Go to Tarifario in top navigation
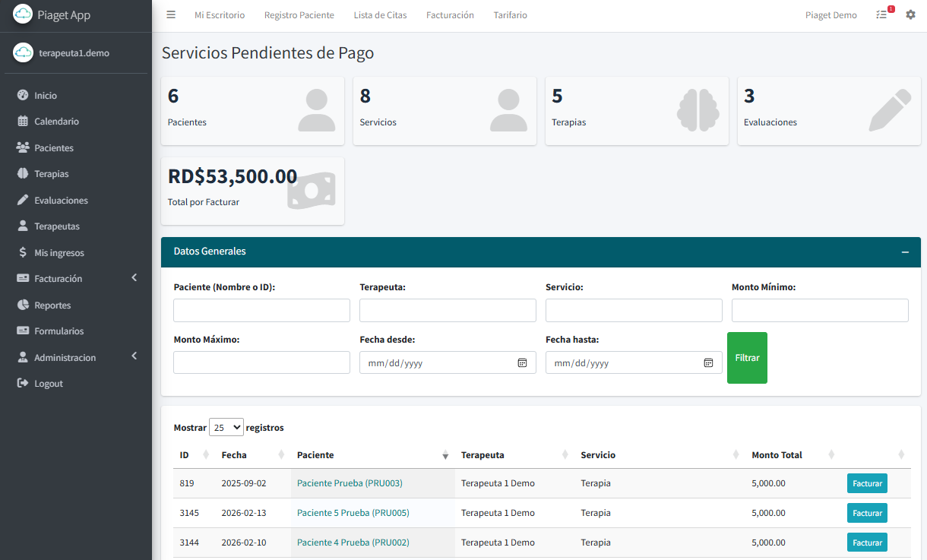 pyautogui.click(x=510, y=15)
